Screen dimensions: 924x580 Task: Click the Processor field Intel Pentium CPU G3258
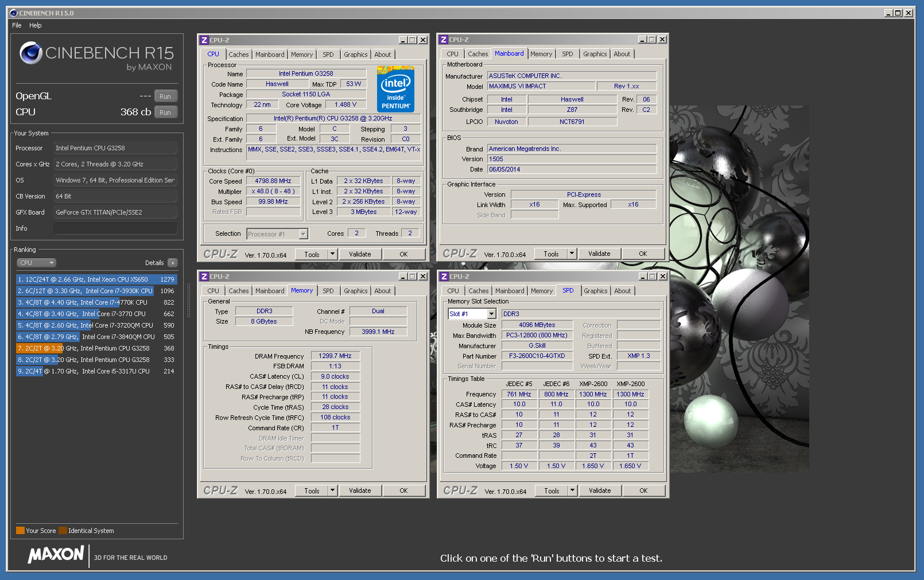(x=115, y=148)
